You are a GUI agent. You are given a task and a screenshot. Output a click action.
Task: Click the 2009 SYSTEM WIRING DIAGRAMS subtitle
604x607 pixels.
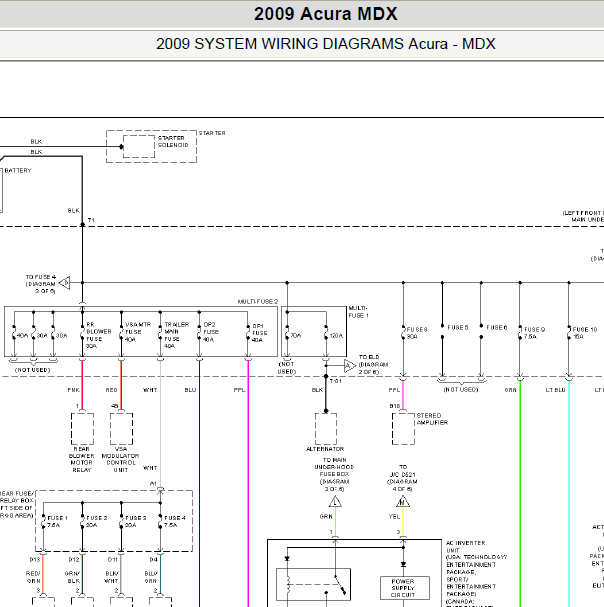click(x=326, y=44)
